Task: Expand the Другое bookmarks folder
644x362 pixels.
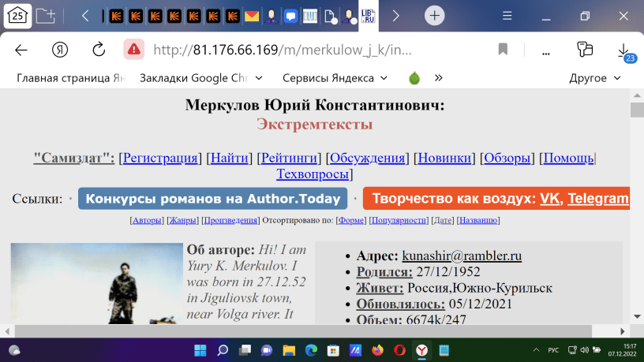Action: point(595,77)
